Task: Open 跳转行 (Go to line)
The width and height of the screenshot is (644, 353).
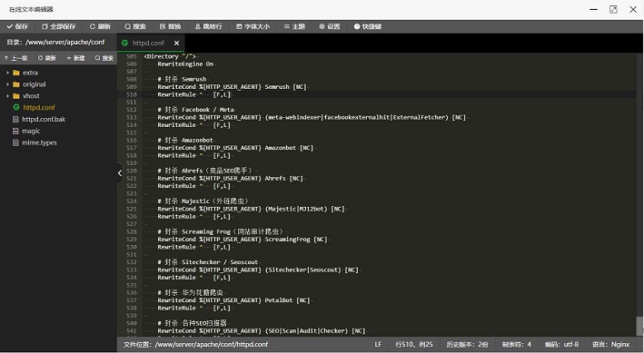Action: (x=208, y=26)
